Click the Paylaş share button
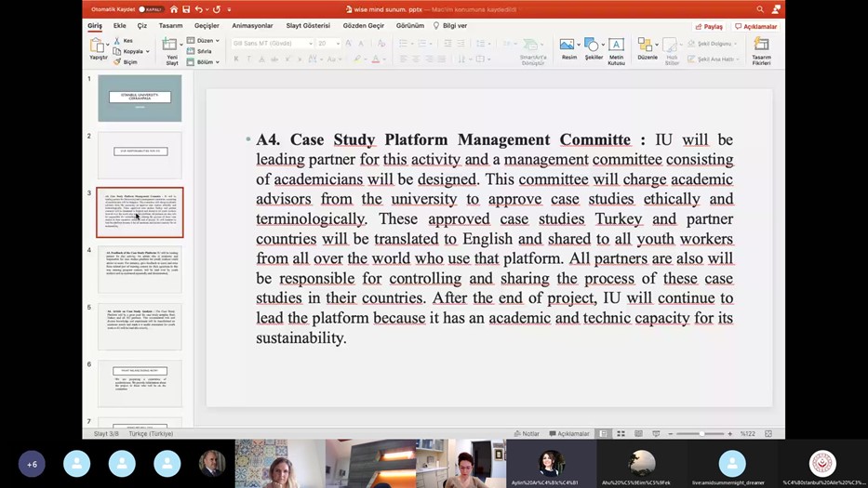 [708, 27]
